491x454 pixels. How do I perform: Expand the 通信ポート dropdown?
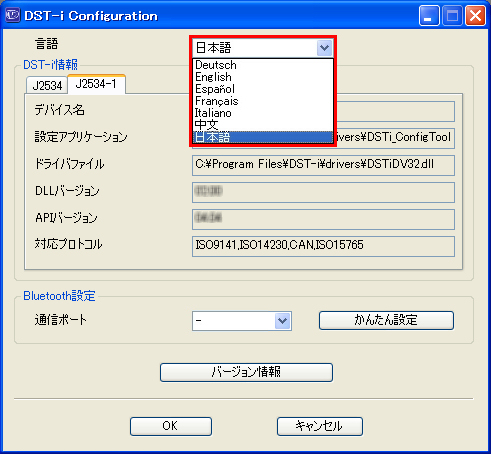282,321
